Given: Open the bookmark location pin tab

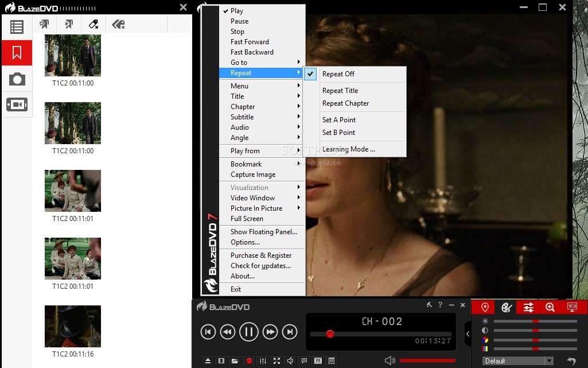Looking at the screenshot, I should pos(485,307).
